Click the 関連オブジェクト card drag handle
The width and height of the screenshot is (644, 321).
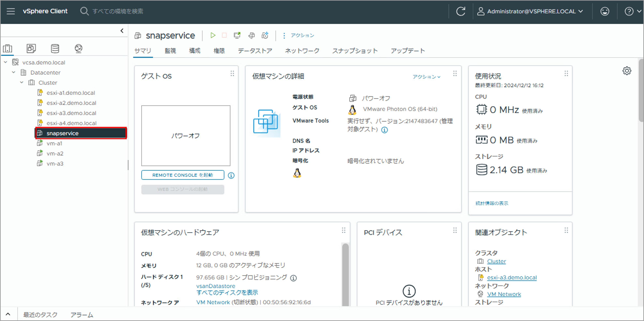coord(566,230)
